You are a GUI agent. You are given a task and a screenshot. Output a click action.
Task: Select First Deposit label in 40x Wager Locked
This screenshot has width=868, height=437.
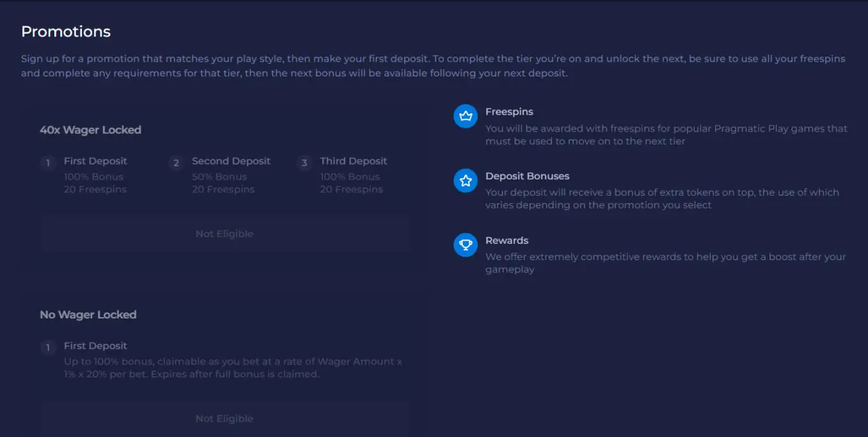[x=95, y=161]
